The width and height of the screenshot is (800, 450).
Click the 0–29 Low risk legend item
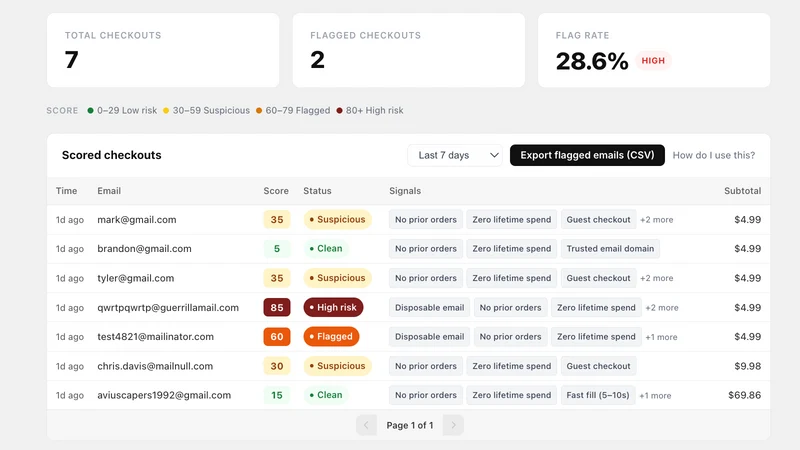pyautogui.click(x=122, y=110)
